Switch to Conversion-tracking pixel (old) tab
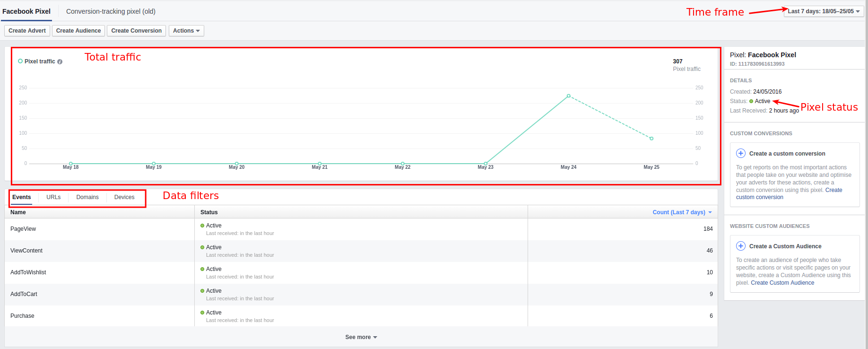The image size is (868, 349). pos(111,11)
